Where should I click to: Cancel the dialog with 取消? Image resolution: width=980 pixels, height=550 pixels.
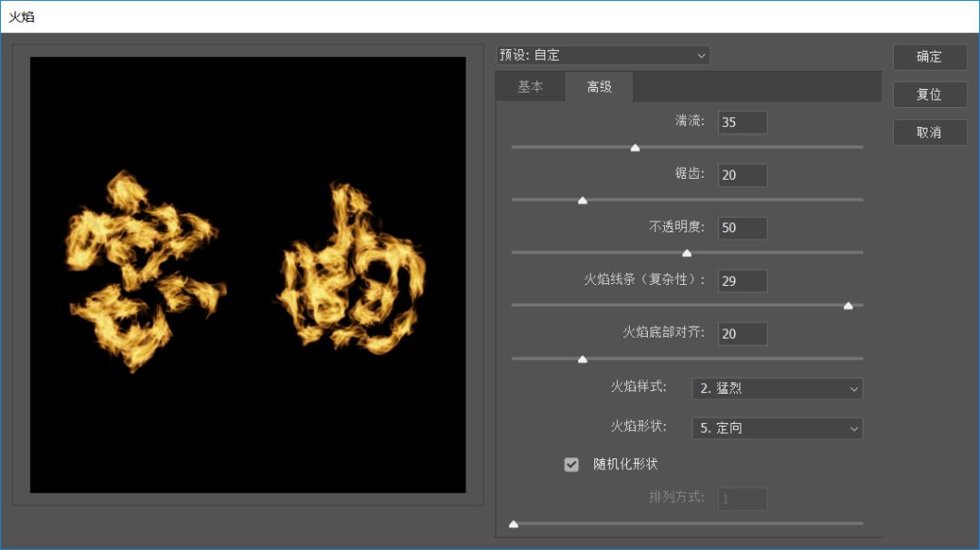tap(929, 133)
